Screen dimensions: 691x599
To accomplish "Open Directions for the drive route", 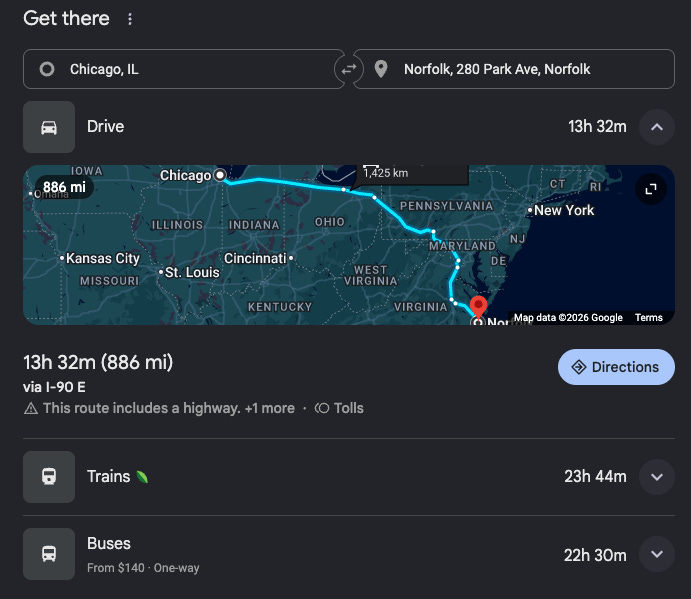I will pyautogui.click(x=616, y=367).
